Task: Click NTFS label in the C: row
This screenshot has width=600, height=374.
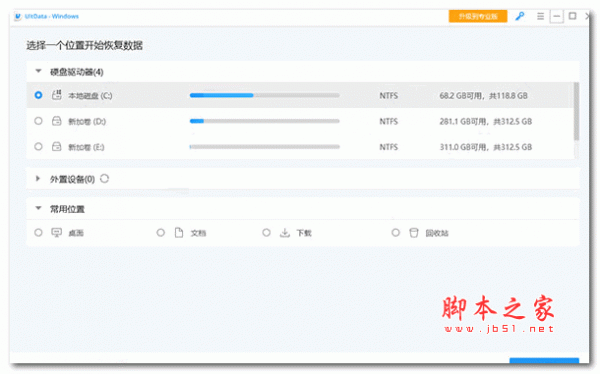Action: tap(389, 96)
